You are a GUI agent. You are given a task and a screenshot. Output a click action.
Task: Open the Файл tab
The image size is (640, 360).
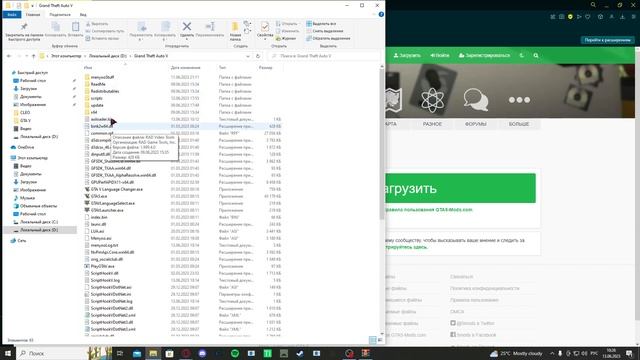click(12, 15)
